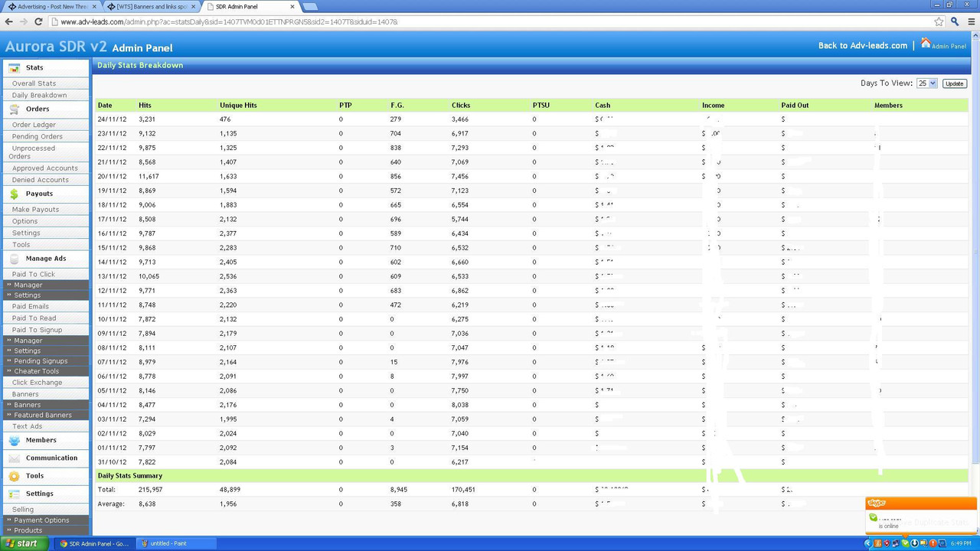Viewport: 980px width, 551px height.
Task: Click the green dollar Payouts icon
Action: [x=14, y=194]
